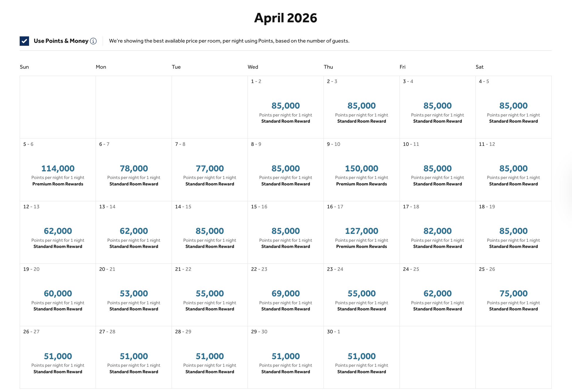Screen dimensions: 572x392
Task: Pick the April 25 - 26 night, 75,000 points
Action: [513, 295]
